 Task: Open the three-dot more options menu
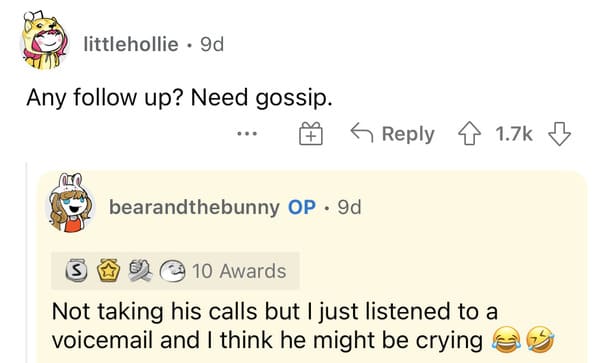[247, 134]
